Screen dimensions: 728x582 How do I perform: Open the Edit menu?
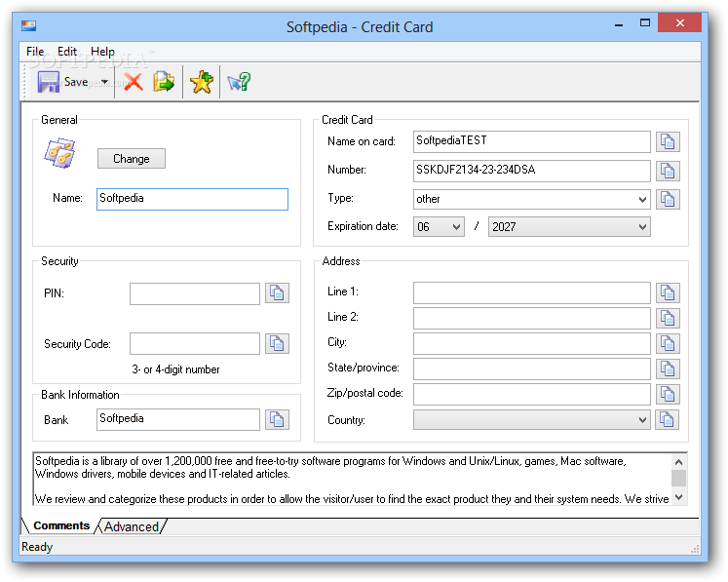coord(67,51)
